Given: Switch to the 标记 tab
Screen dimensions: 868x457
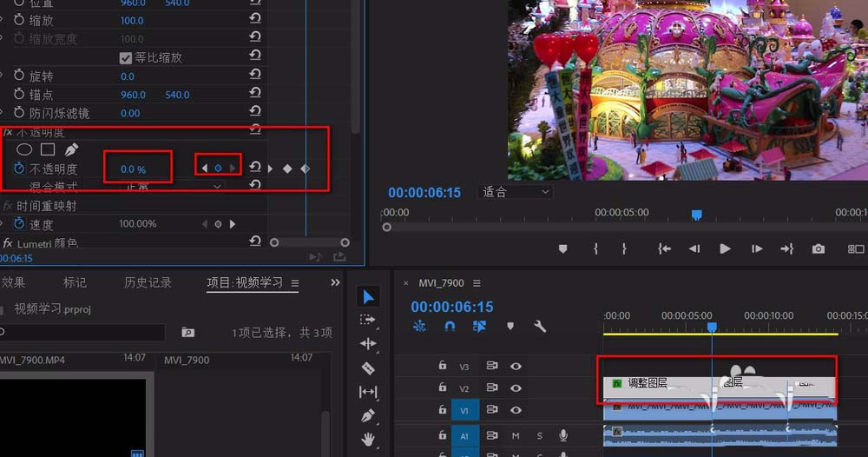Looking at the screenshot, I should (x=75, y=282).
